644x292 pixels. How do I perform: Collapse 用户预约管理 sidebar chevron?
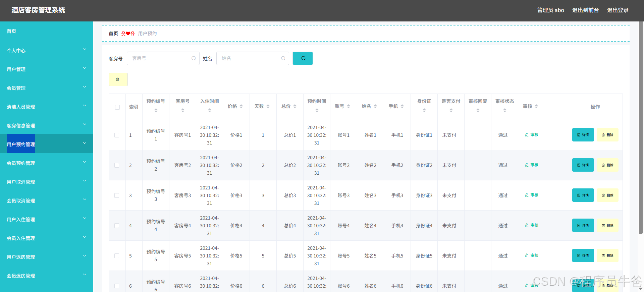point(85,143)
